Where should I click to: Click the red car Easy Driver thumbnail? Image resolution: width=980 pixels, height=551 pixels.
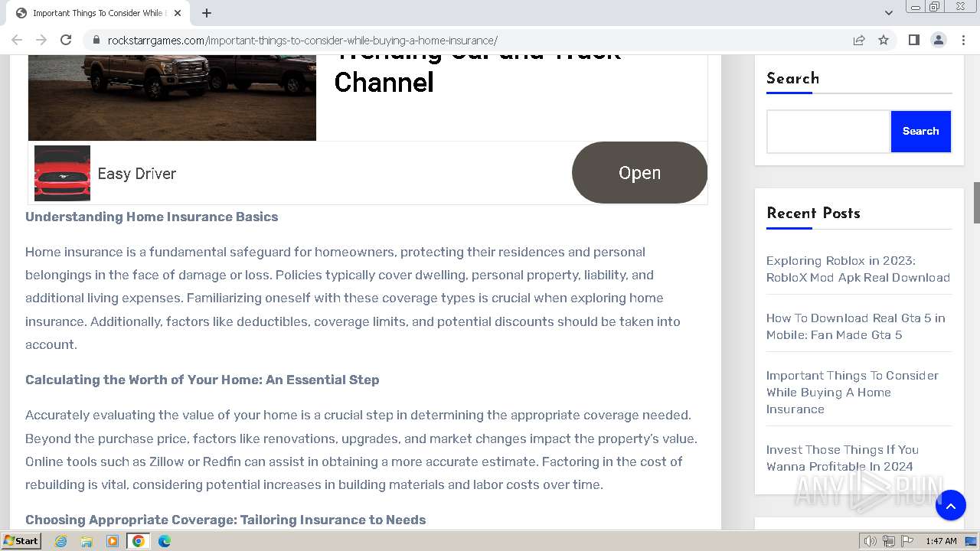62,173
